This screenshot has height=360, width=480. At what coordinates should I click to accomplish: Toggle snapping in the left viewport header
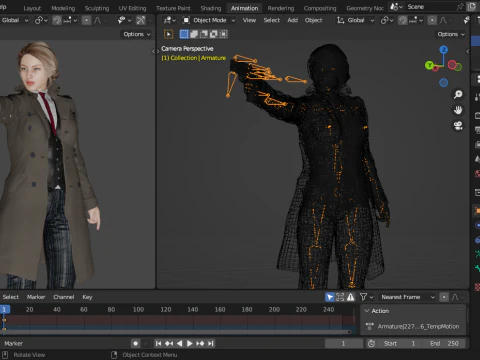click(x=57, y=21)
